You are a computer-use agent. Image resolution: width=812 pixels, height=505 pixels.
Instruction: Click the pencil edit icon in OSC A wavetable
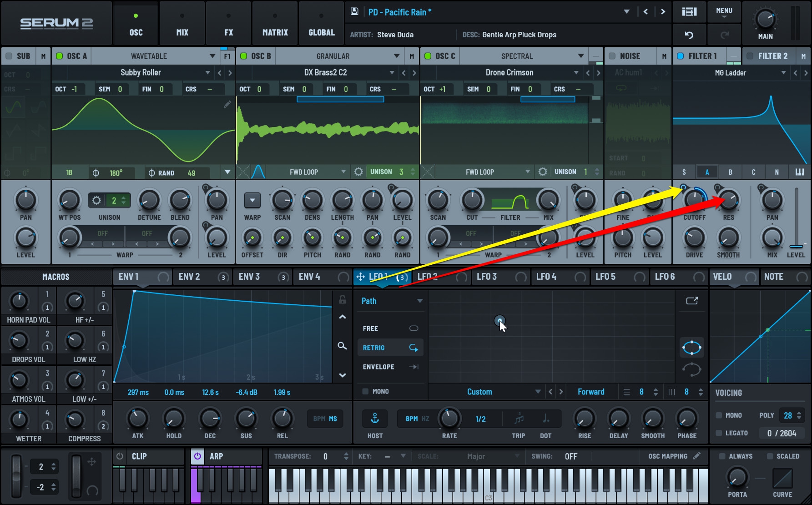pos(227,104)
